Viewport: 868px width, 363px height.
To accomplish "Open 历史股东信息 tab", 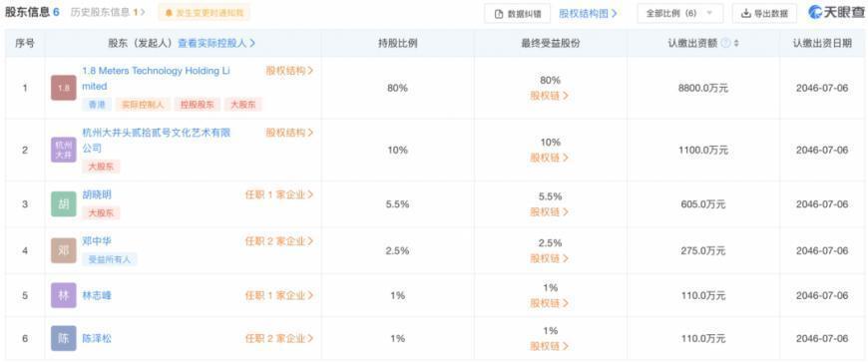I will [x=108, y=12].
